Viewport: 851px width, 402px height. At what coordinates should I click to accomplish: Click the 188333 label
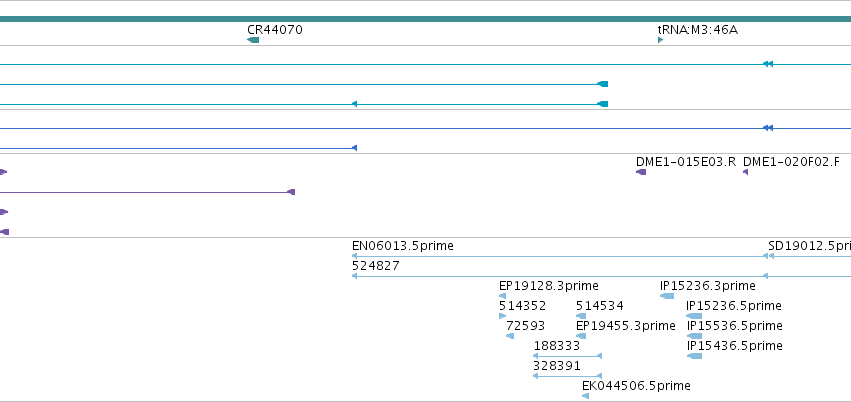tap(557, 346)
